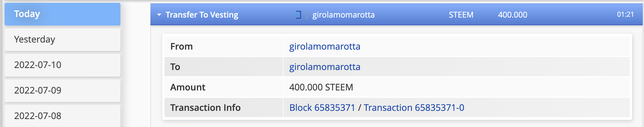
Task: Open the To account girolamomarotta link
Action: [325, 67]
